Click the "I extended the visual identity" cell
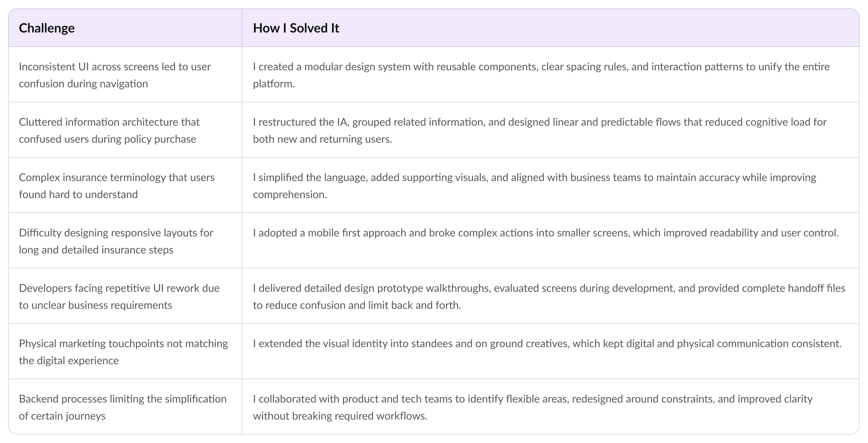 [547, 343]
